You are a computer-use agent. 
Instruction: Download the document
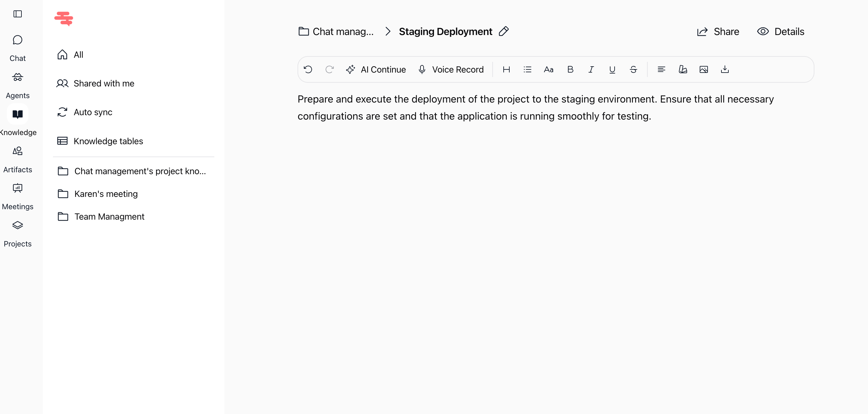[725, 69]
